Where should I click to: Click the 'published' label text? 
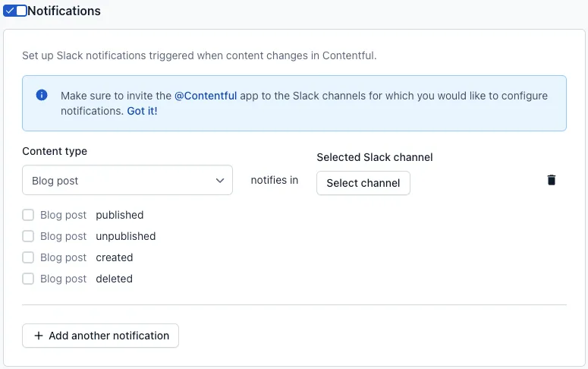[120, 215]
